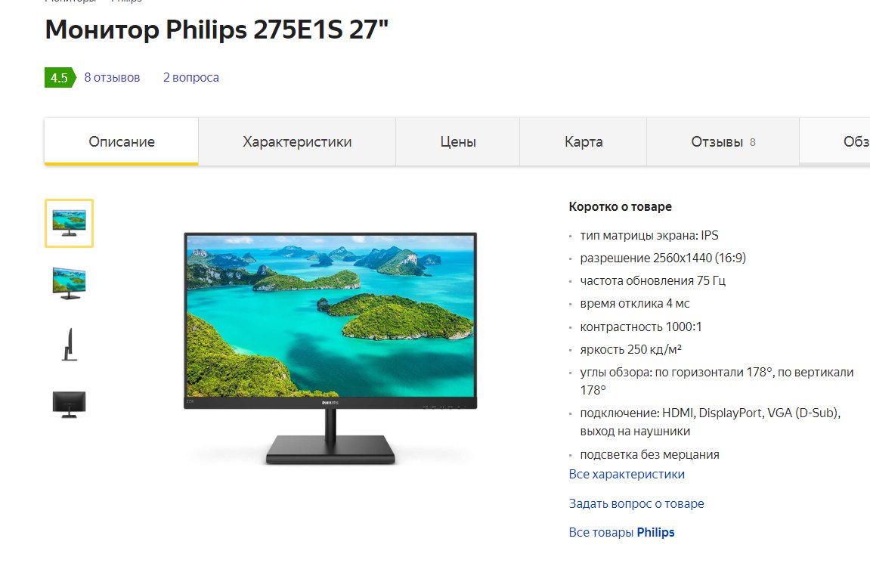Screen dimensions: 870x588
Task: Click the Philips breadcrumb at page top
Action: coord(126,1)
